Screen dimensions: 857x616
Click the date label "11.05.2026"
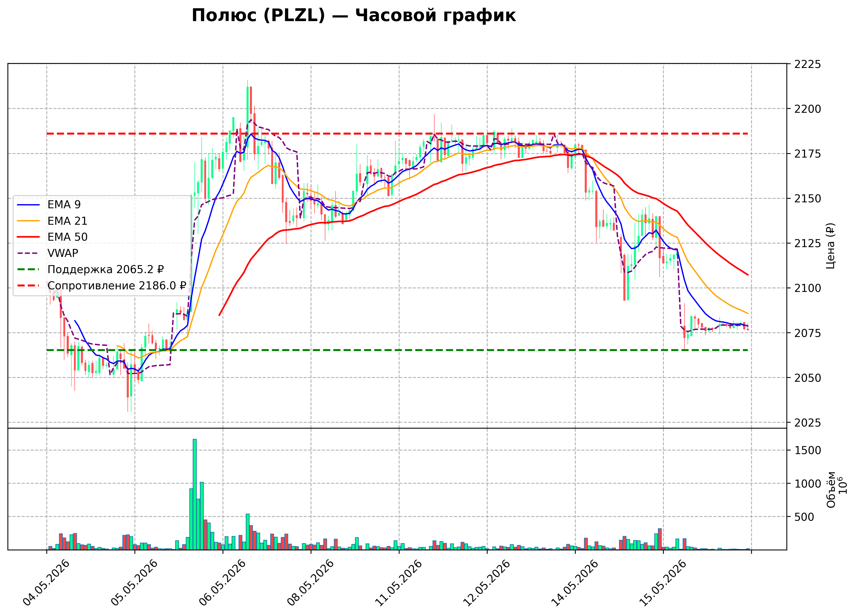point(398,582)
